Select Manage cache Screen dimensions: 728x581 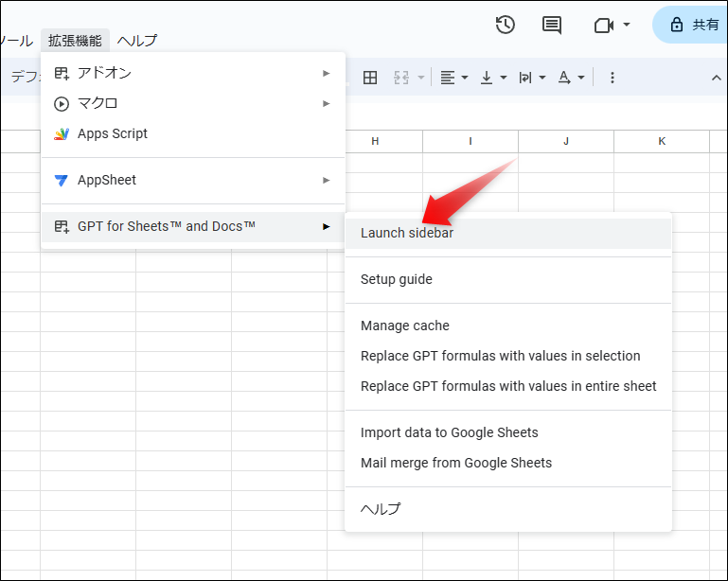(508, 326)
